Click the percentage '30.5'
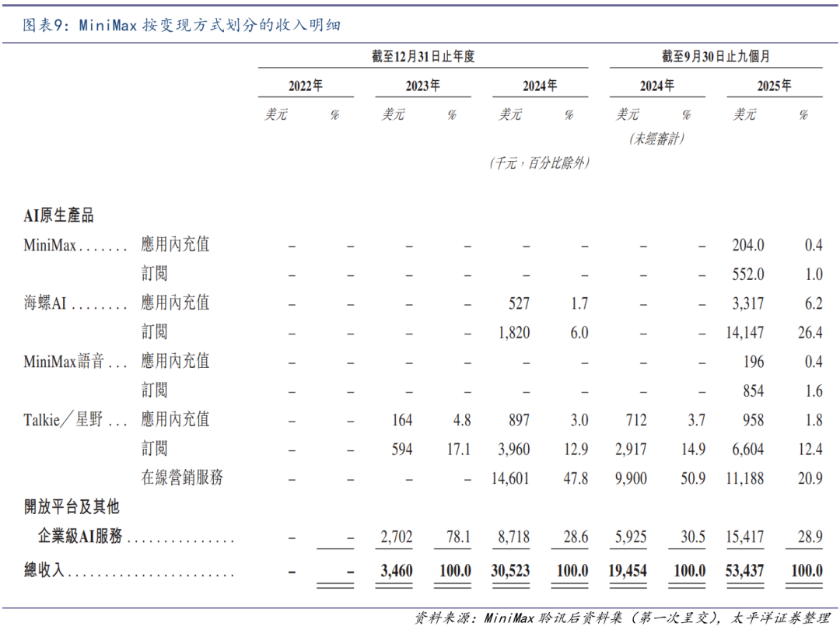This screenshot has width=840, height=630. pyautogui.click(x=693, y=537)
